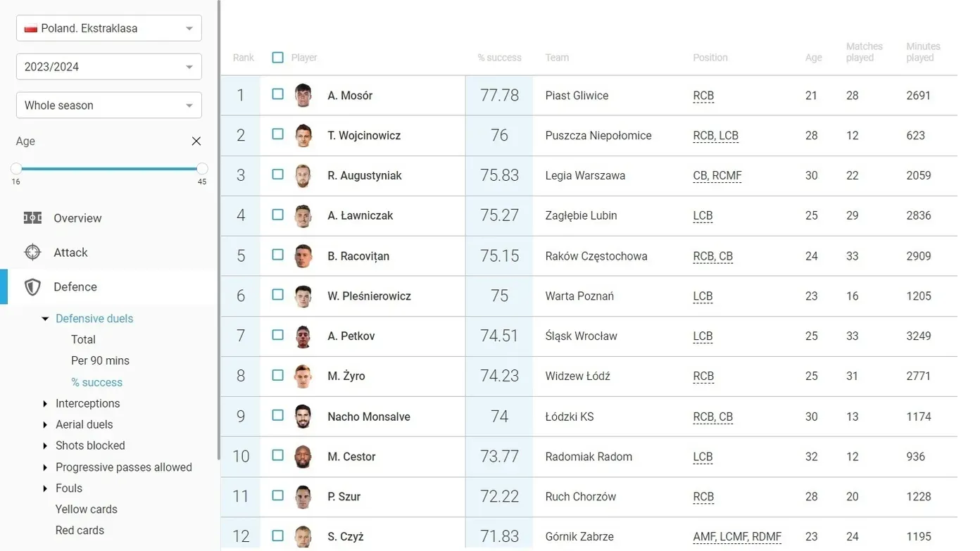Click A. Mosór's player photo
The image size is (980, 551).
[x=303, y=95]
